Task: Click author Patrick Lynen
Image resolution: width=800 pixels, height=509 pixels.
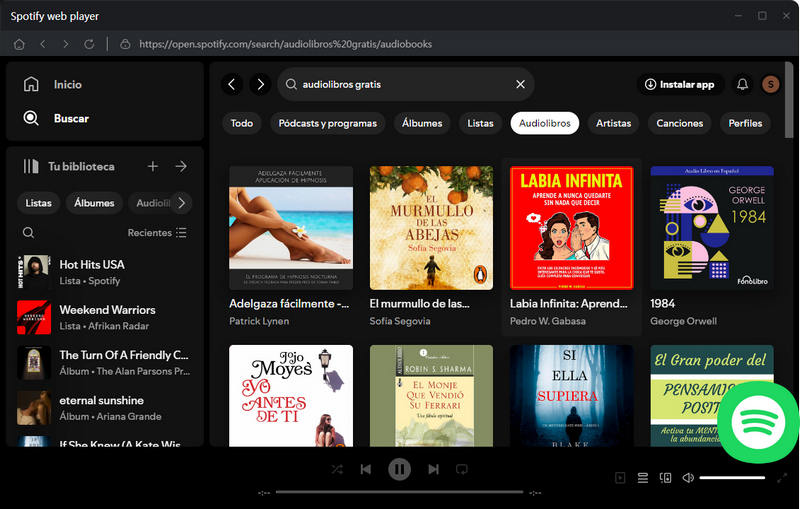Action: (x=259, y=321)
